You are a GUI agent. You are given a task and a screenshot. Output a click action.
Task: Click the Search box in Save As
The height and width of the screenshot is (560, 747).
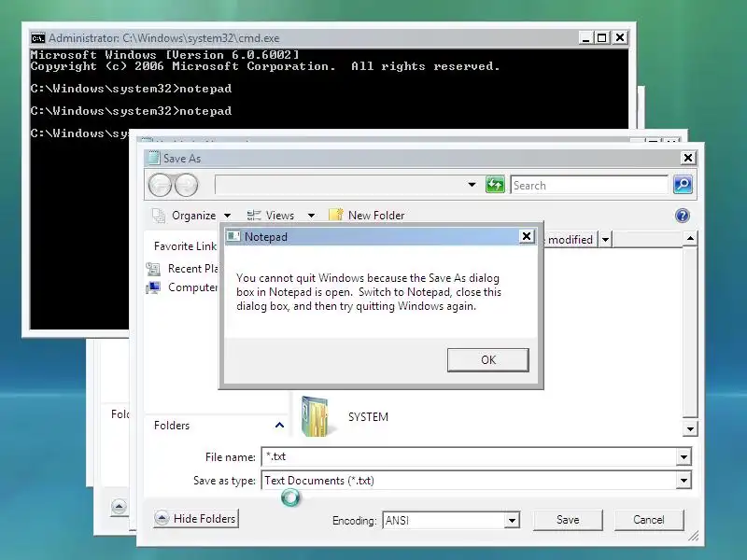[x=589, y=185]
